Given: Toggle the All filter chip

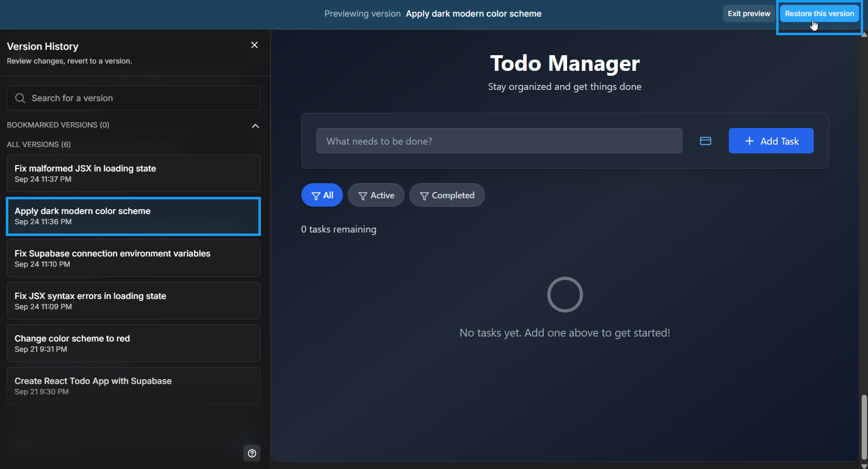Looking at the screenshot, I should click(x=322, y=195).
